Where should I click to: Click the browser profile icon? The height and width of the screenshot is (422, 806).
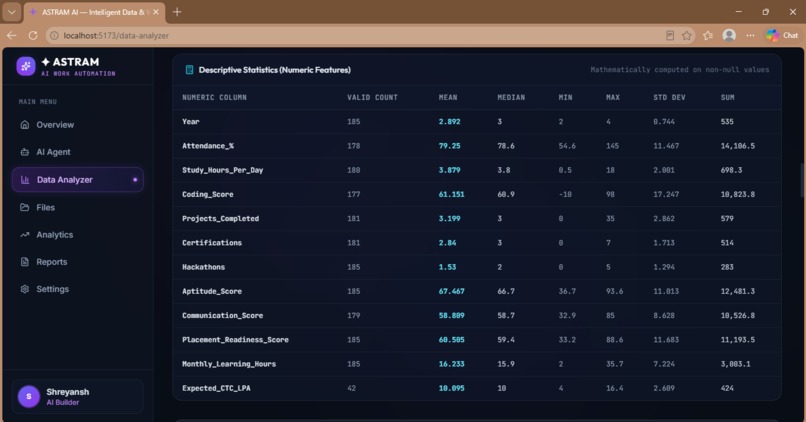[x=729, y=35]
